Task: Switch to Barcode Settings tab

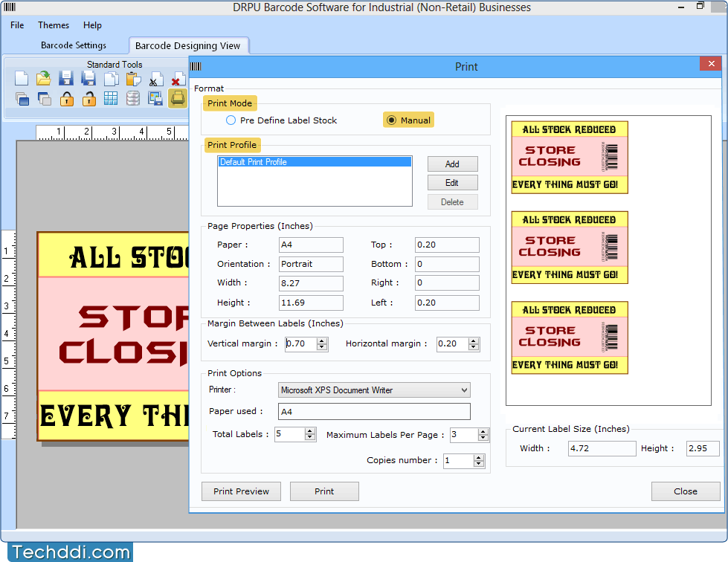Action: point(74,45)
